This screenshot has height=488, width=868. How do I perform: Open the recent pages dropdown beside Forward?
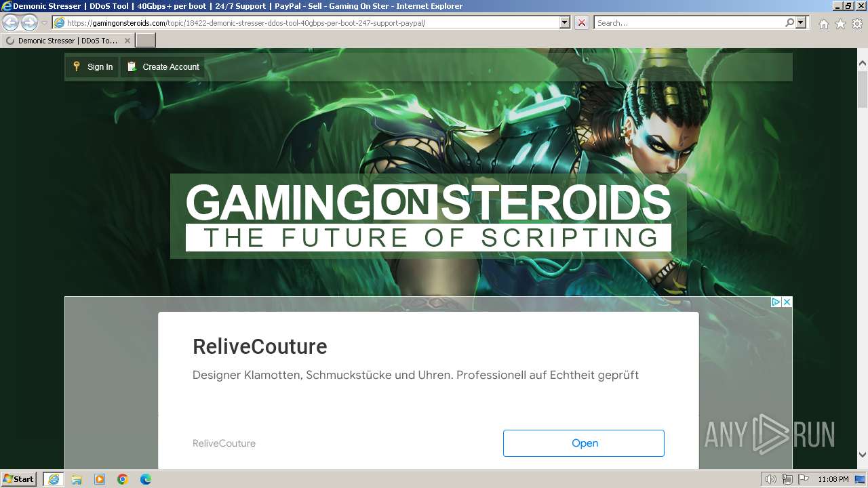point(45,23)
